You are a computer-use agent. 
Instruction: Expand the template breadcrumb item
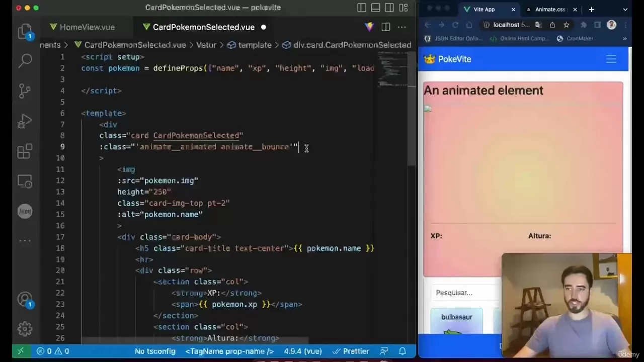point(255,45)
